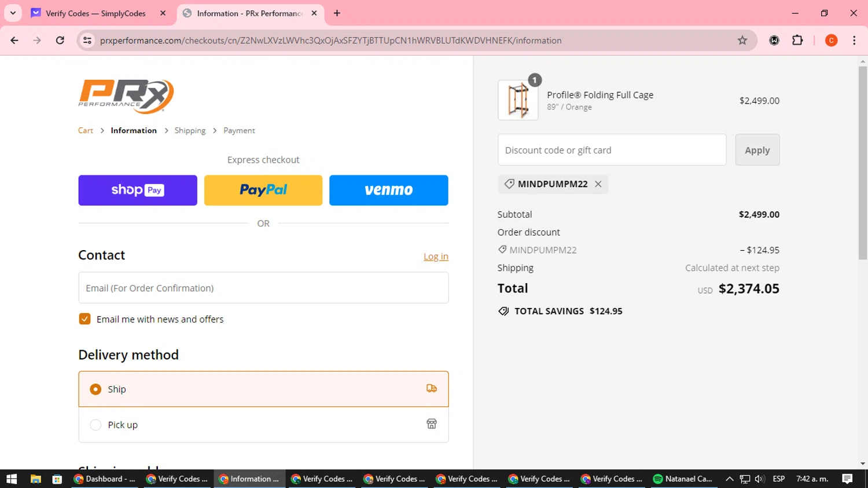This screenshot has height=488, width=868.
Task: Click the PRx Performance logo
Action: pos(126,96)
